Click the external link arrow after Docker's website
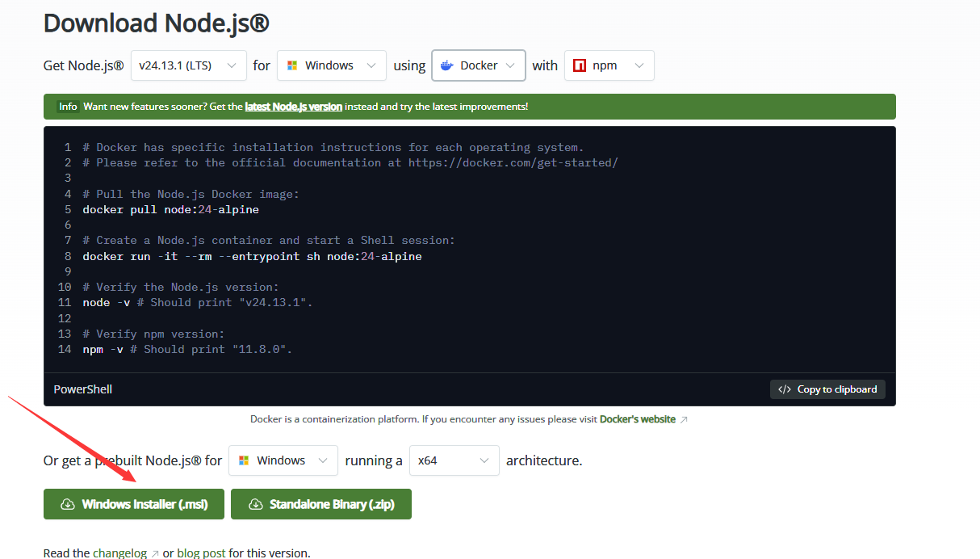Viewport: 980px width, 559px height. [x=684, y=420]
